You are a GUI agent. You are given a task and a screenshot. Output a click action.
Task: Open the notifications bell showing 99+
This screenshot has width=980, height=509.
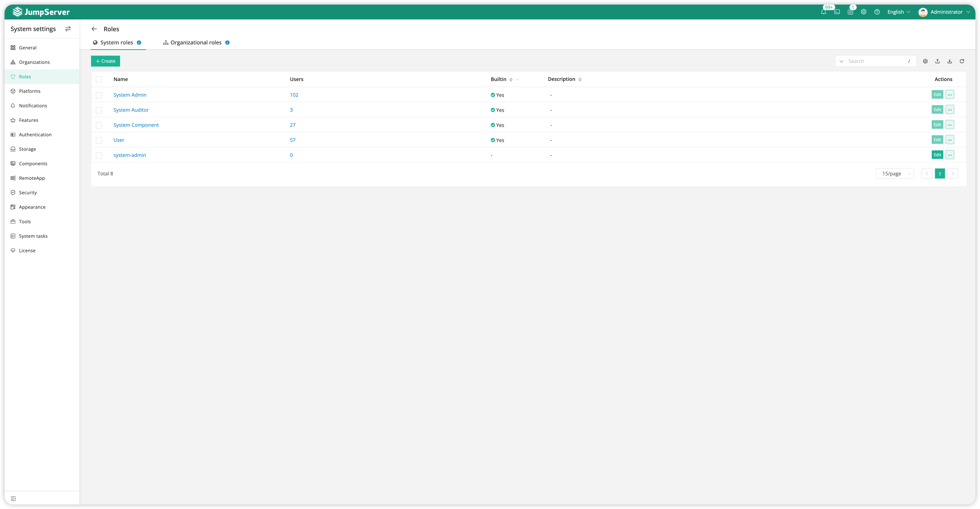(823, 12)
